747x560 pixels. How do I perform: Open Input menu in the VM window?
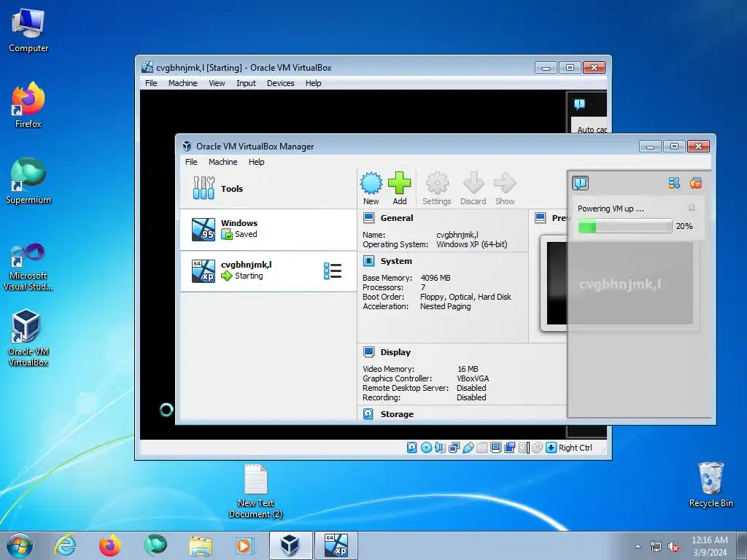[247, 83]
